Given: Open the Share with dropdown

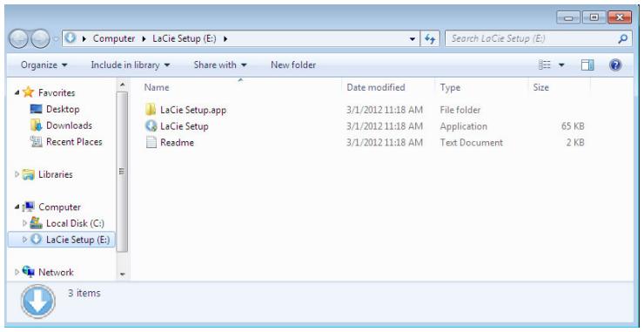Looking at the screenshot, I should coord(220,64).
